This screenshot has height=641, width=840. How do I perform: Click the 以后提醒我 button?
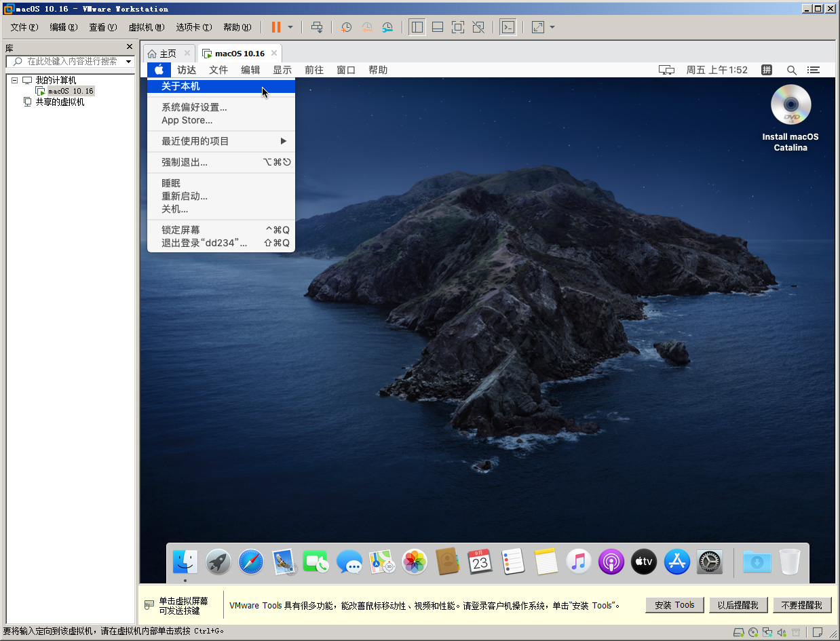(738, 605)
